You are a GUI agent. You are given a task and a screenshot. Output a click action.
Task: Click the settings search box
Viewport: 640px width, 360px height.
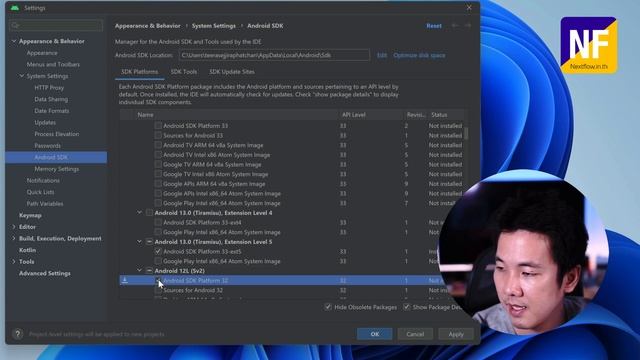coord(56,25)
